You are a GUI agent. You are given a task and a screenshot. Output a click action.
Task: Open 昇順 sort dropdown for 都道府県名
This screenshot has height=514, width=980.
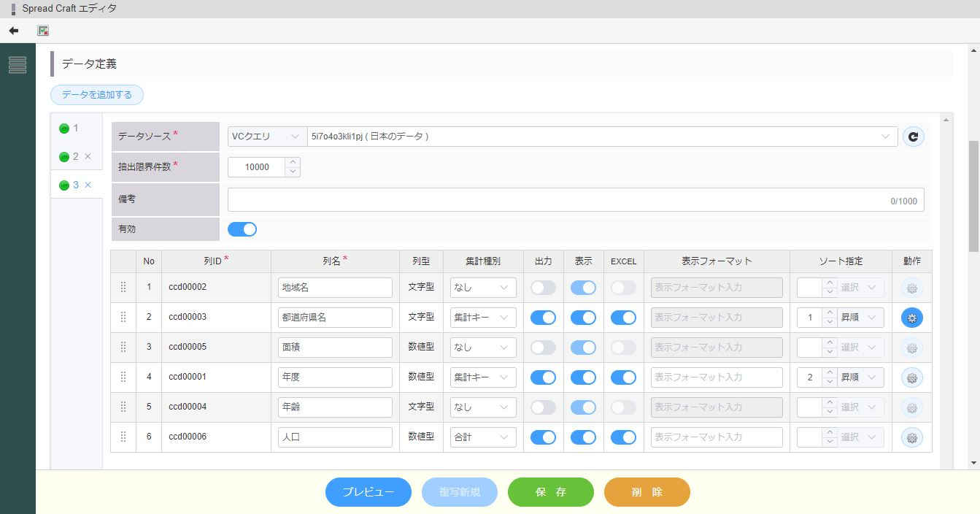pyautogui.click(x=860, y=318)
